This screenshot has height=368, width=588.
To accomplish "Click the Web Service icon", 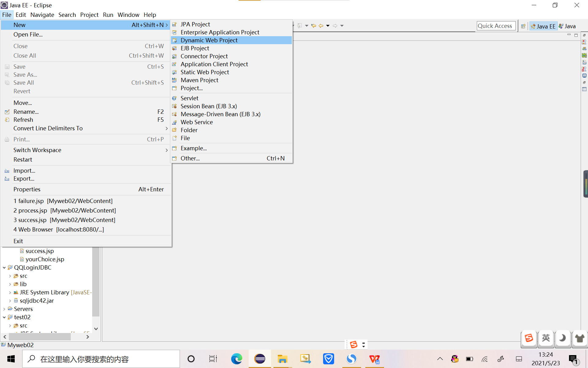I will tap(175, 122).
